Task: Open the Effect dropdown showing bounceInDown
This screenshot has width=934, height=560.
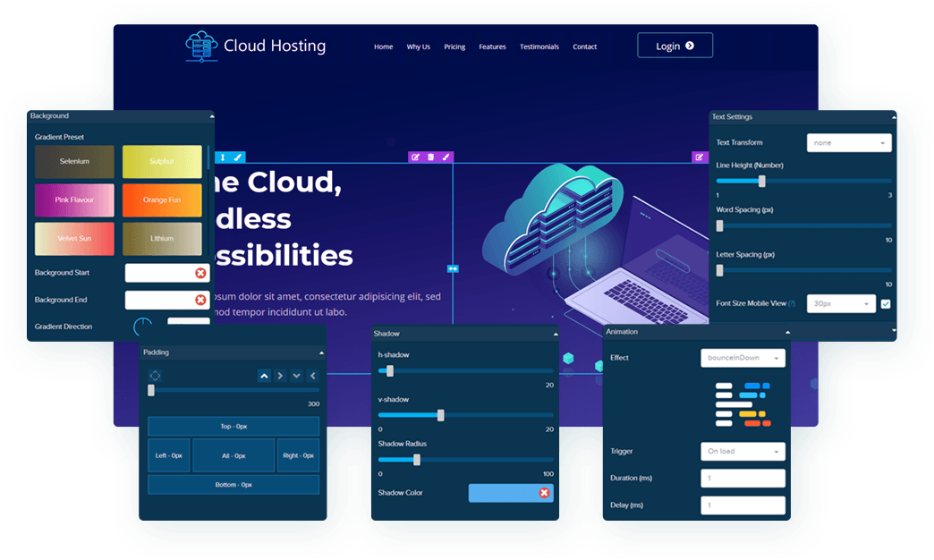Action: pos(743,357)
